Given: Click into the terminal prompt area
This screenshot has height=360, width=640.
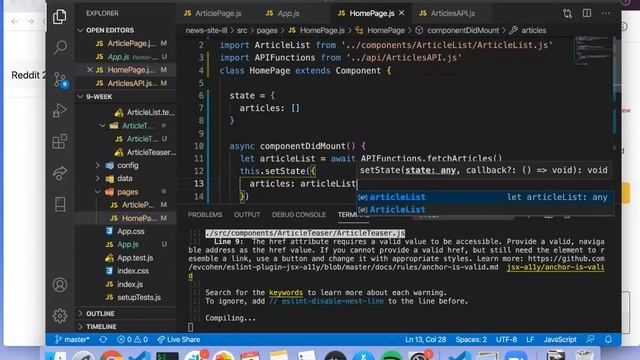Looking at the screenshot, I should [x=191, y=327].
